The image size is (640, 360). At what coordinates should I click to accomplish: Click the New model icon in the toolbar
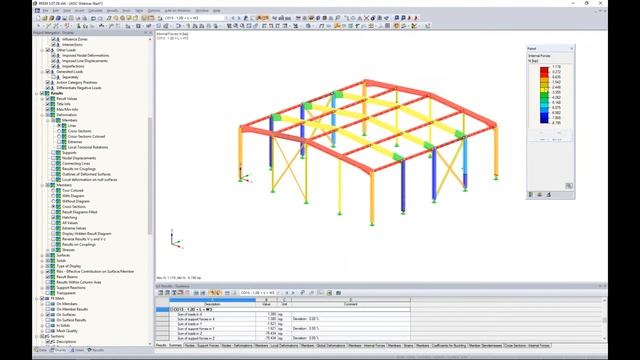(38, 18)
